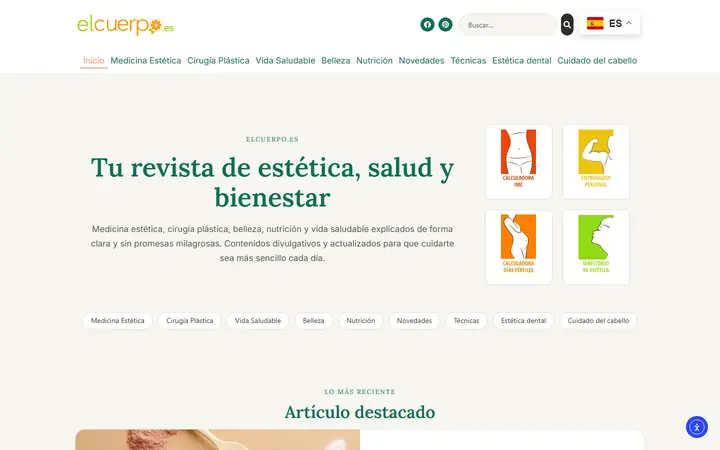Open Novedades nav menu item
The height and width of the screenshot is (450, 720).
tap(421, 61)
